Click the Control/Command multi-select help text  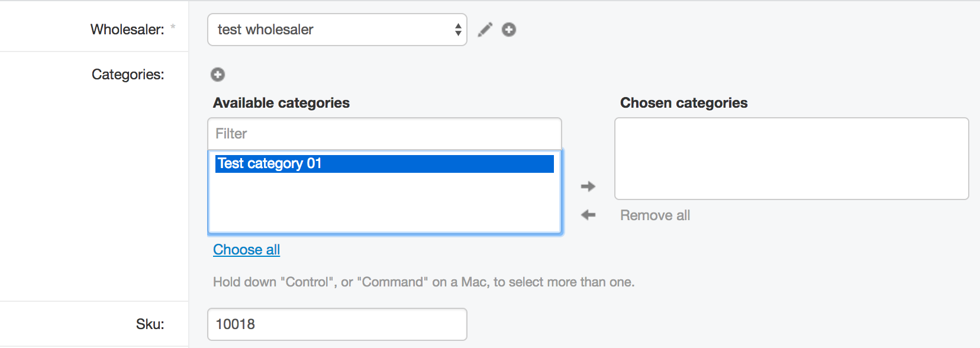click(x=424, y=282)
